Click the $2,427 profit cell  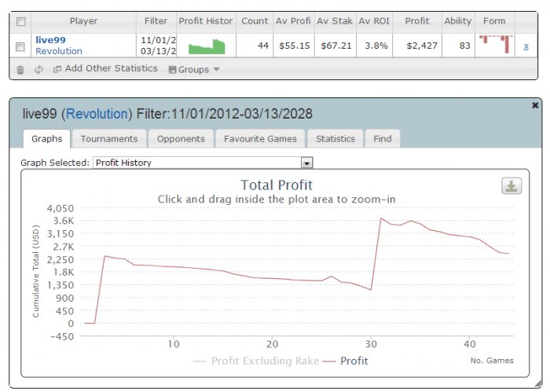pos(422,46)
